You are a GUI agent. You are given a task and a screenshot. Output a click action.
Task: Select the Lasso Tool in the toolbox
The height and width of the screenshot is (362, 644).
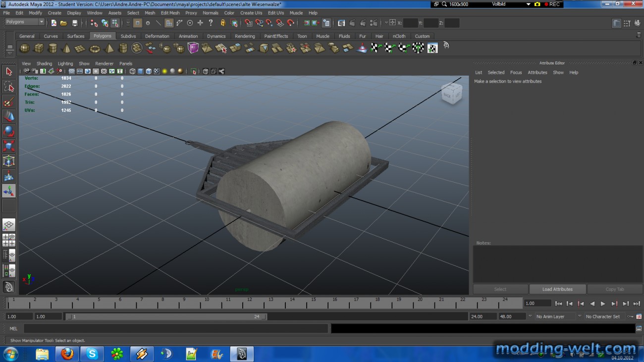click(x=9, y=87)
